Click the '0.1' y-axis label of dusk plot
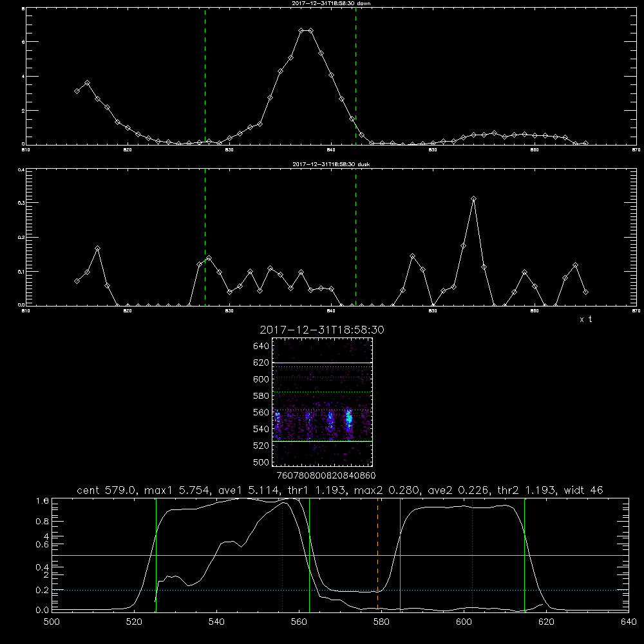Image resolution: width=644 pixels, height=644 pixels. tap(21, 272)
